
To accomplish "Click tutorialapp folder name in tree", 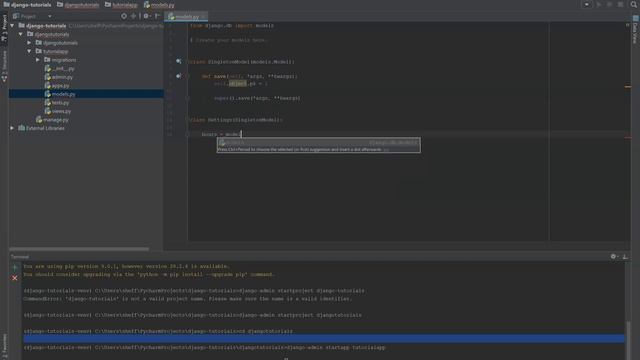I will [56, 51].
